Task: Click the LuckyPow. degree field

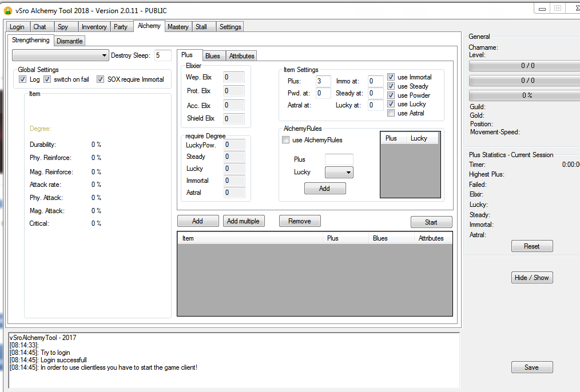Action: [235, 145]
